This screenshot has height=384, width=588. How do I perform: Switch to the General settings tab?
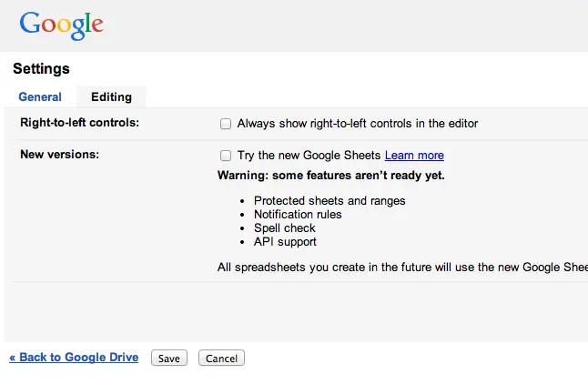[x=40, y=97]
